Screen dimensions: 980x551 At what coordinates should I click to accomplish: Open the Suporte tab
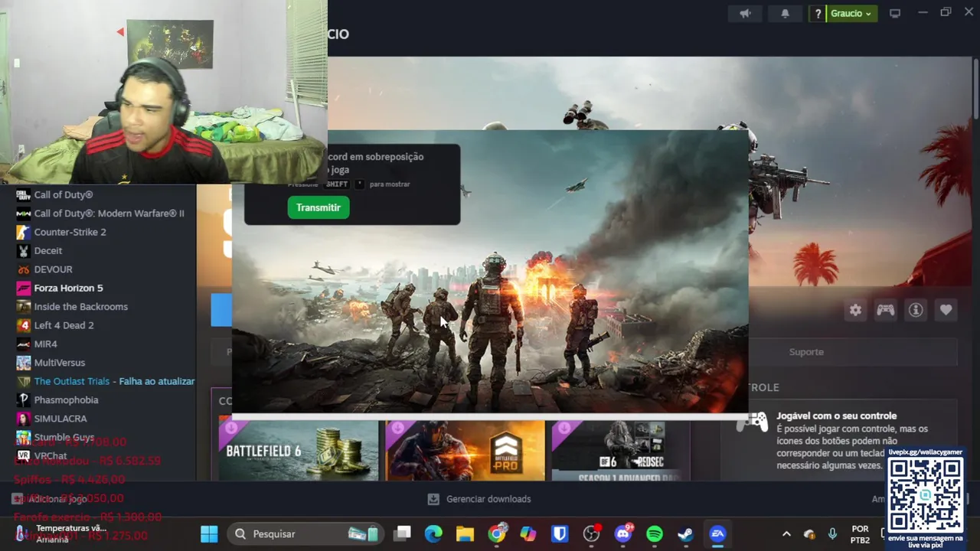(x=806, y=352)
